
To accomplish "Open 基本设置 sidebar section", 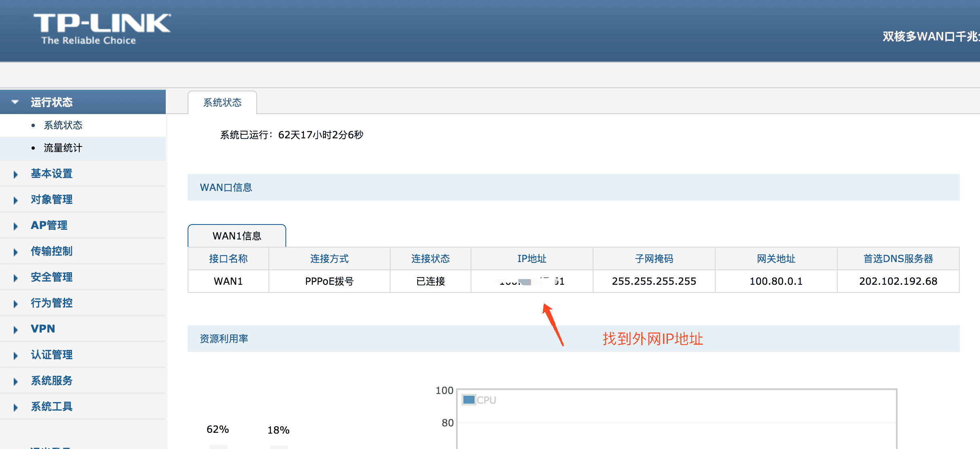I will [83, 174].
